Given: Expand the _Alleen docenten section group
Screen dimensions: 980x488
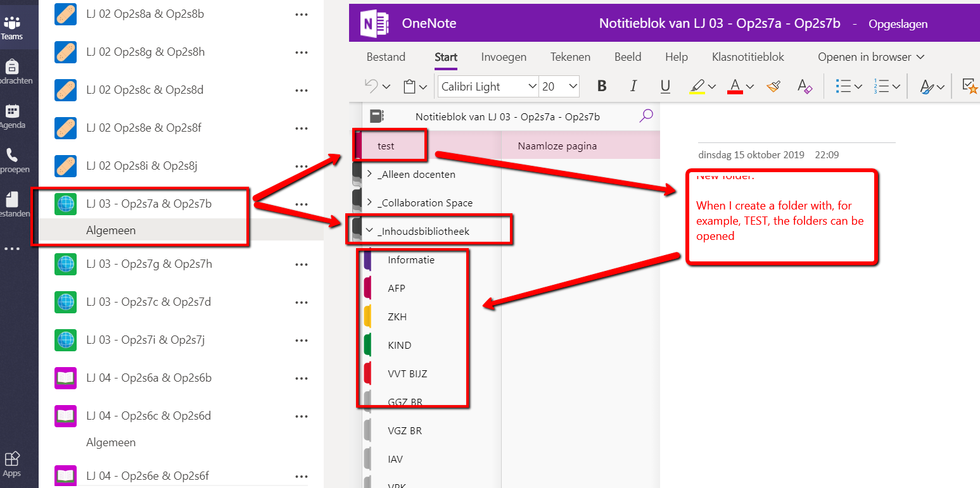Looking at the screenshot, I should [369, 174].
